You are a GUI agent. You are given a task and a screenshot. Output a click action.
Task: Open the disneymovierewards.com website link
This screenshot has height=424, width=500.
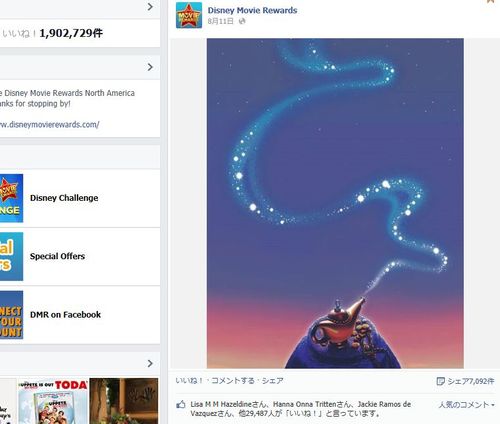(x=49, y=125)
